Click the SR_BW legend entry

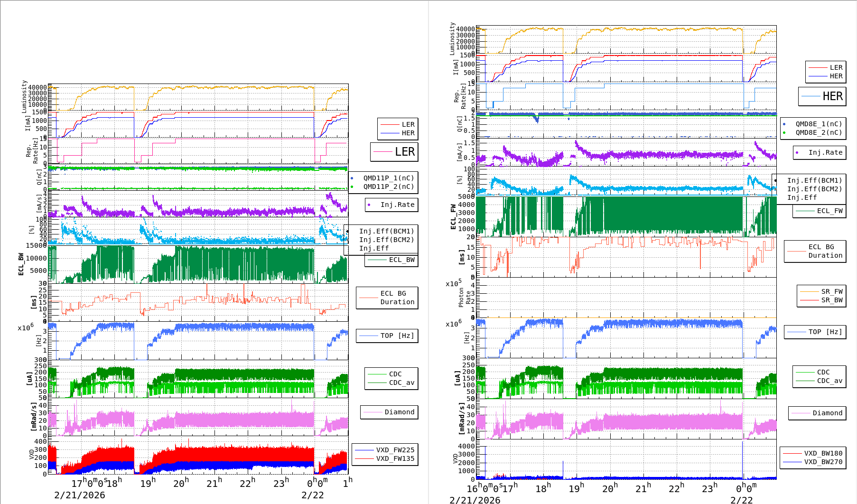tap(831, 300)
